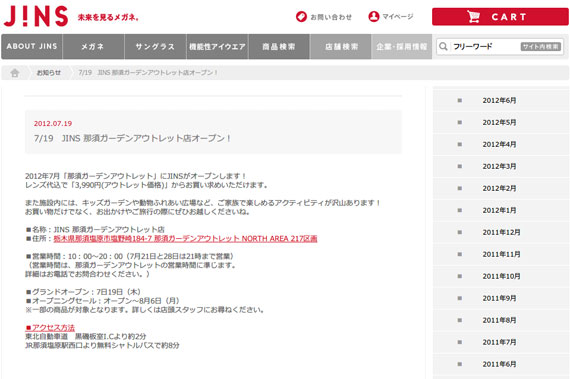Open the 機能性アイウエア menu

(x=217, y=47)
